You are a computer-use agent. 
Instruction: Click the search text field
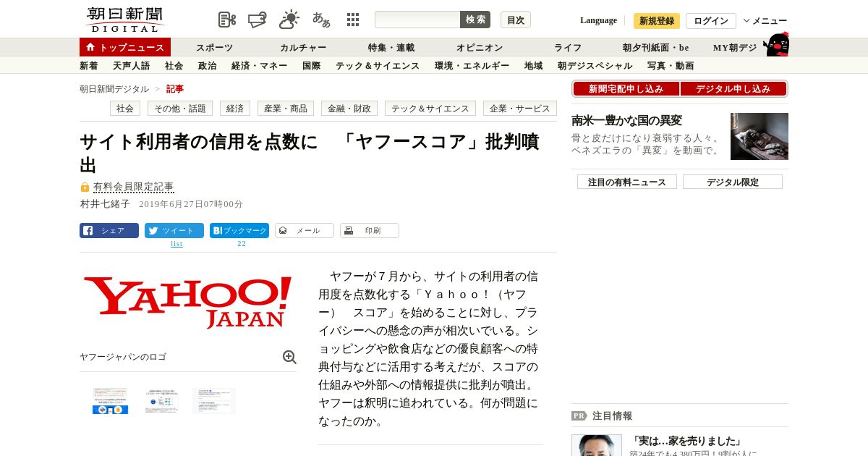coord(417,20)
